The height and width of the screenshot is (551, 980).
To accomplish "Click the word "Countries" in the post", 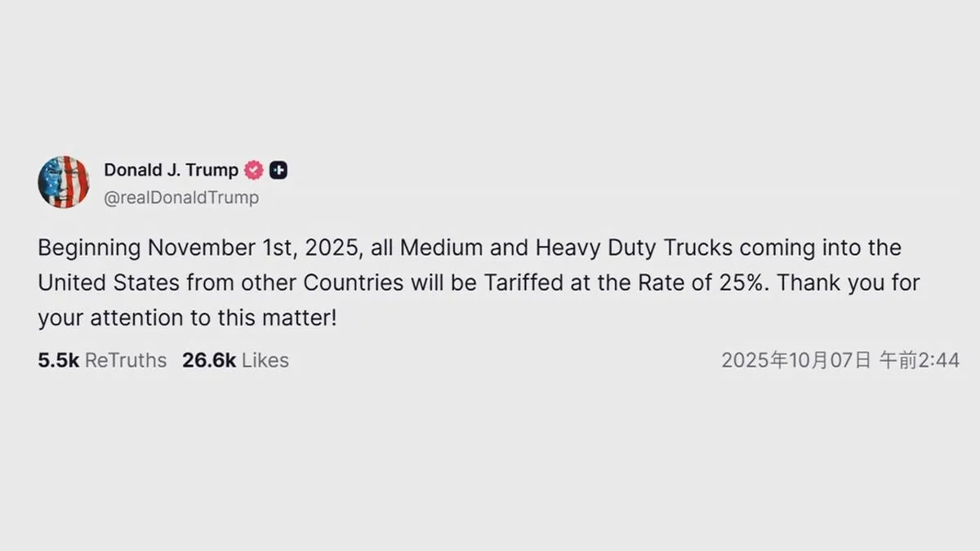I will point(354,283).
